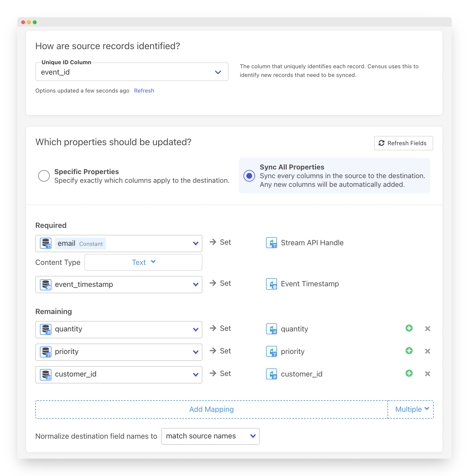
Task: Click the Event Timestamp destination icon
Action: pyautogui.click(x=271, y=284)
